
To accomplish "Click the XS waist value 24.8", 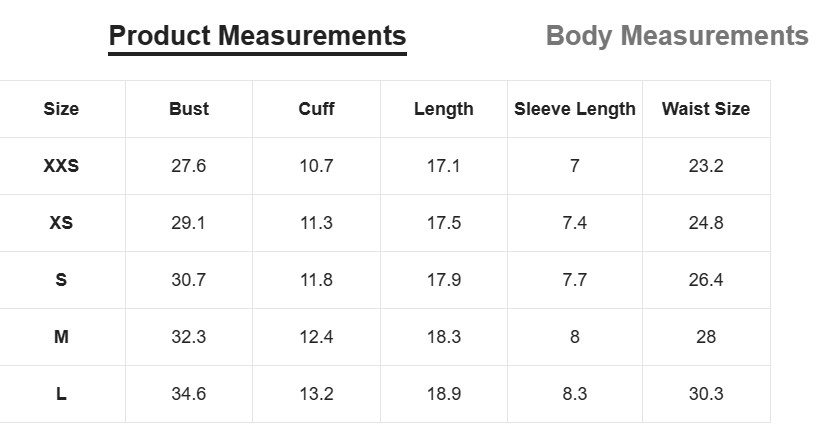I will pos(705,223).
